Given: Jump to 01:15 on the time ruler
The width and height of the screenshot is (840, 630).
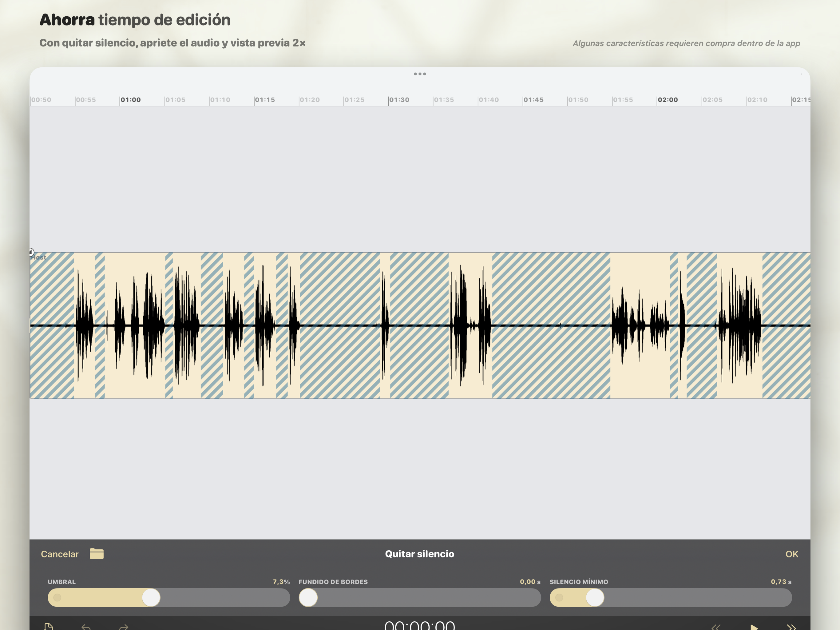Looking at the screenshot, I should (x=265, y=100).
